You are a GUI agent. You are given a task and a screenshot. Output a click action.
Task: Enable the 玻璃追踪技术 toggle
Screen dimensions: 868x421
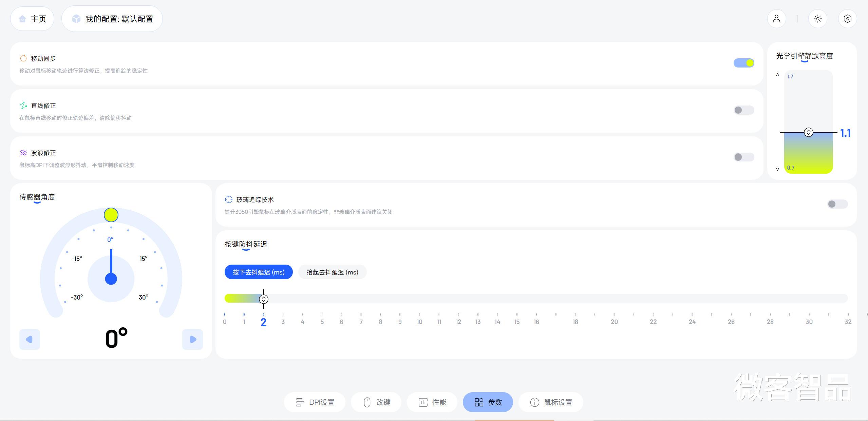coord(837,204)
